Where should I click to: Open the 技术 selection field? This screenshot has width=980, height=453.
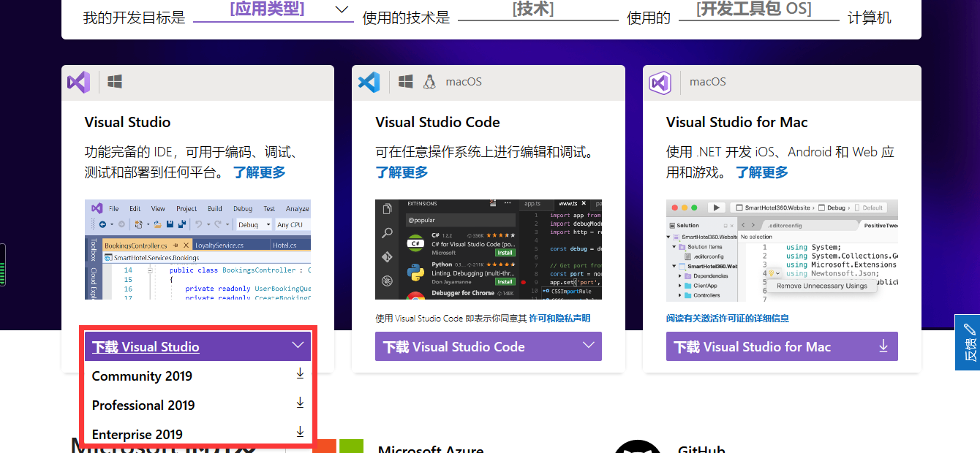[x=538, y=10]
